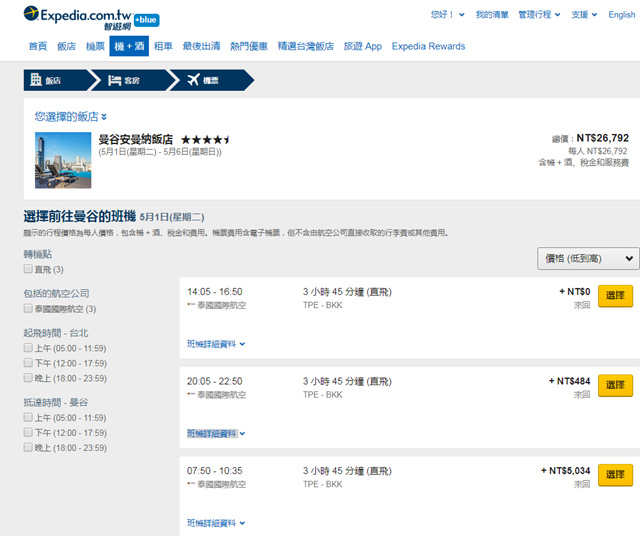Go to the 最後出清 nav tab

pyautogui.click(x=202, y=46)
